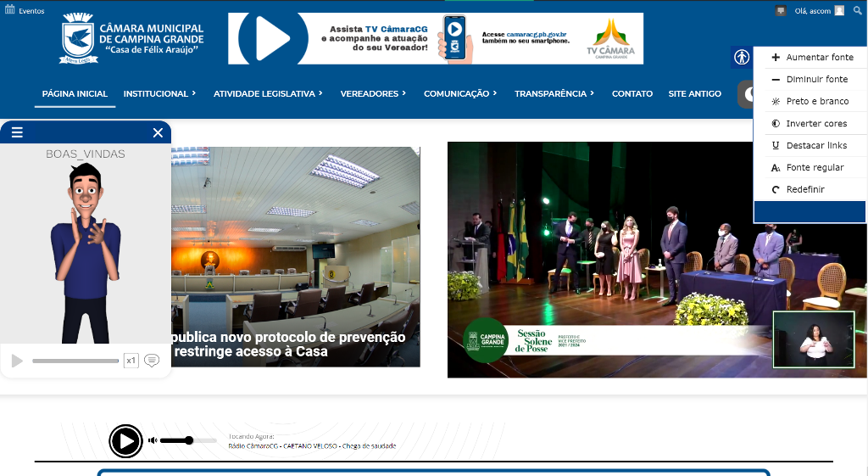868x476 pixels.
Task: Click the search magnifier icon
Action: [857, 11]
